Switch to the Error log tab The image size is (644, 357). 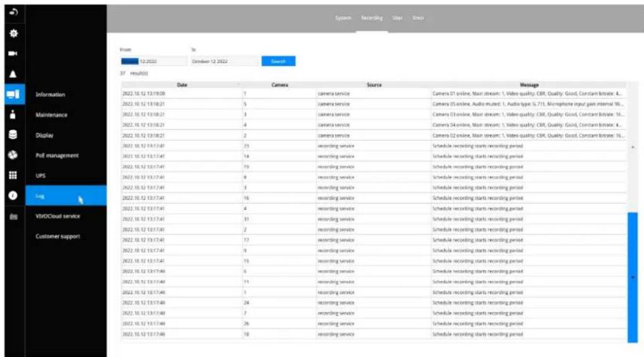point(418,17)
